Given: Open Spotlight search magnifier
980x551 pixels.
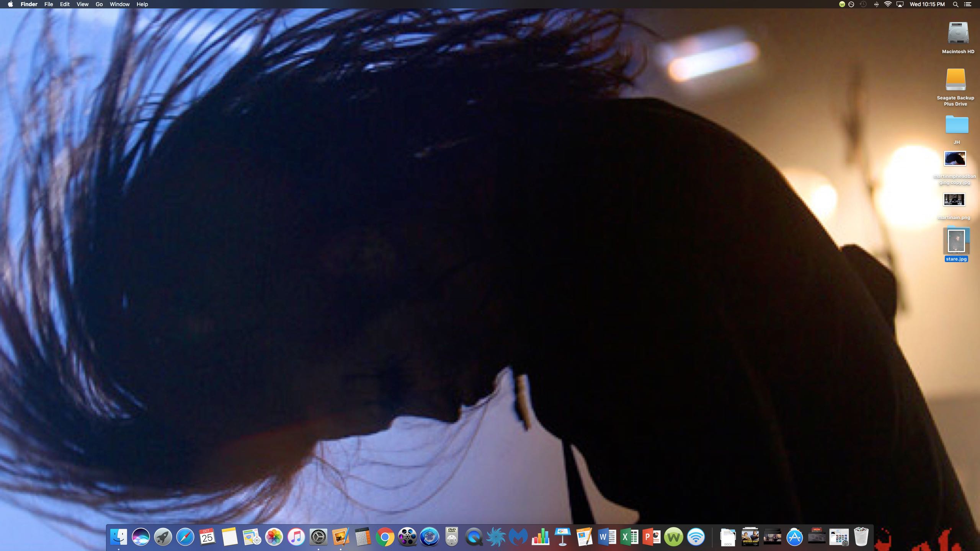Looking at the screenshot, I should pos(955,4).
